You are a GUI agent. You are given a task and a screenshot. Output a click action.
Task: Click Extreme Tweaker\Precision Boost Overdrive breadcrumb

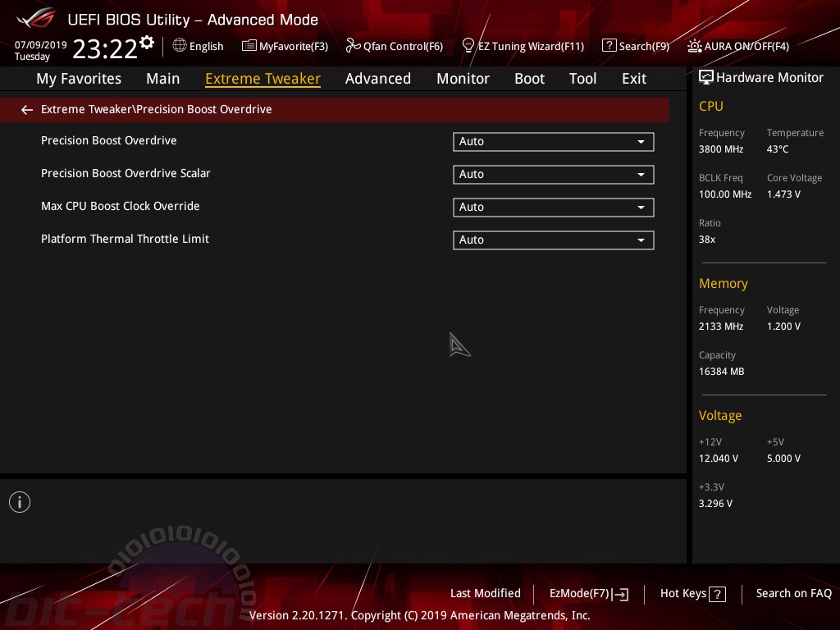(157, 109)
